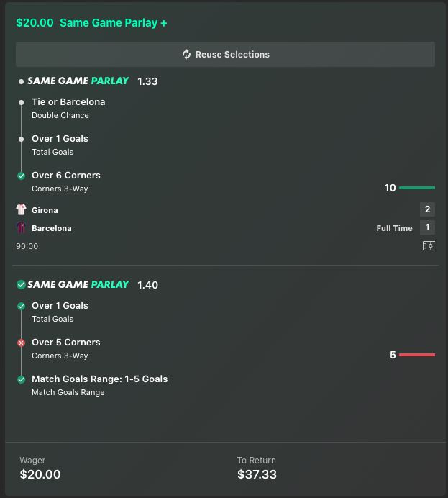The image size is (448, 498).
Task: Click green check beside Match Goals Range
Action: (x=21, y=379)
